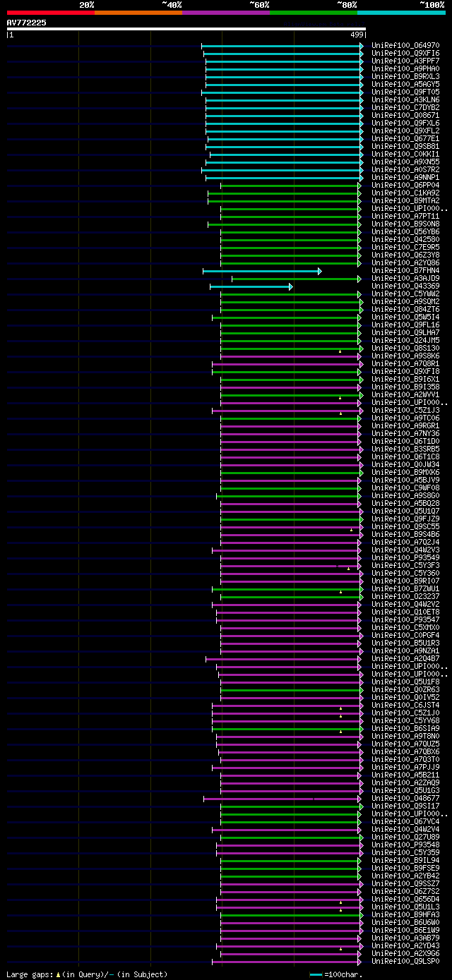Image resolution: width=452 pixels, height=980 pixels.
Task: Click the yellow gap marker on UniRef100_Q8S130
Action: (340, 351)
